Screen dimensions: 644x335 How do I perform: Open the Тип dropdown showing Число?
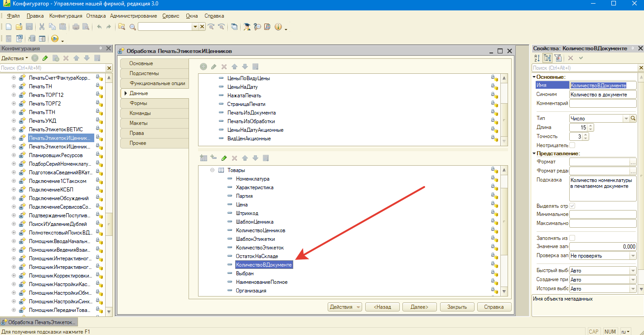tap(626, 118)
